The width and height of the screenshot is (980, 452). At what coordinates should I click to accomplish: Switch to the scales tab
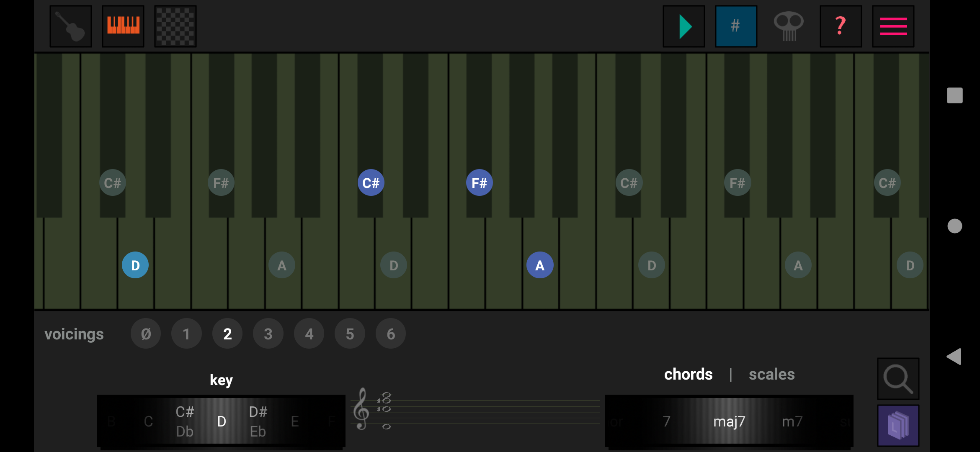pyautogui.click(x=771, y=374)
